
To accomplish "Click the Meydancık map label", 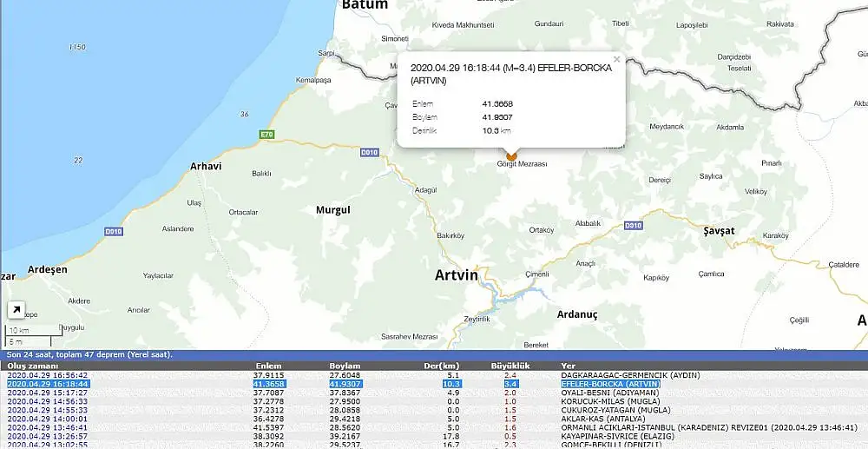I will pyautogui.click(x=667, y=127).
